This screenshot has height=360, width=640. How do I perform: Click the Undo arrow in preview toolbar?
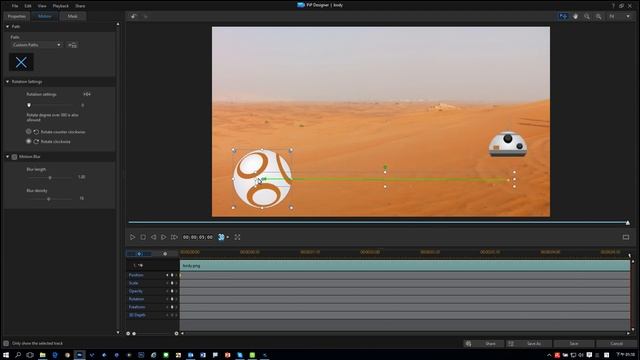(133, 16)
